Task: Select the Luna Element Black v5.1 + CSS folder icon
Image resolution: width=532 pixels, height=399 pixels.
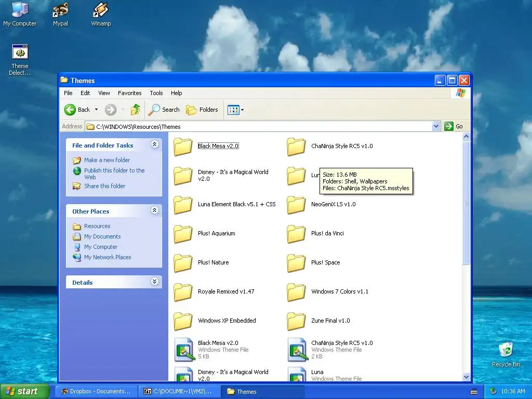Action: tap(183, 205)
